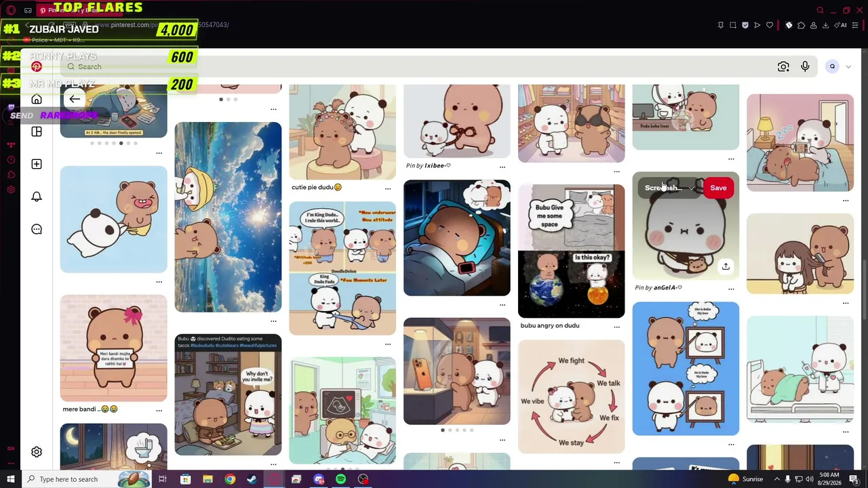The width and height of the screenshot is (868, 488).
Task: Open the profile avatar labeled Q
Action: point(832,66)
